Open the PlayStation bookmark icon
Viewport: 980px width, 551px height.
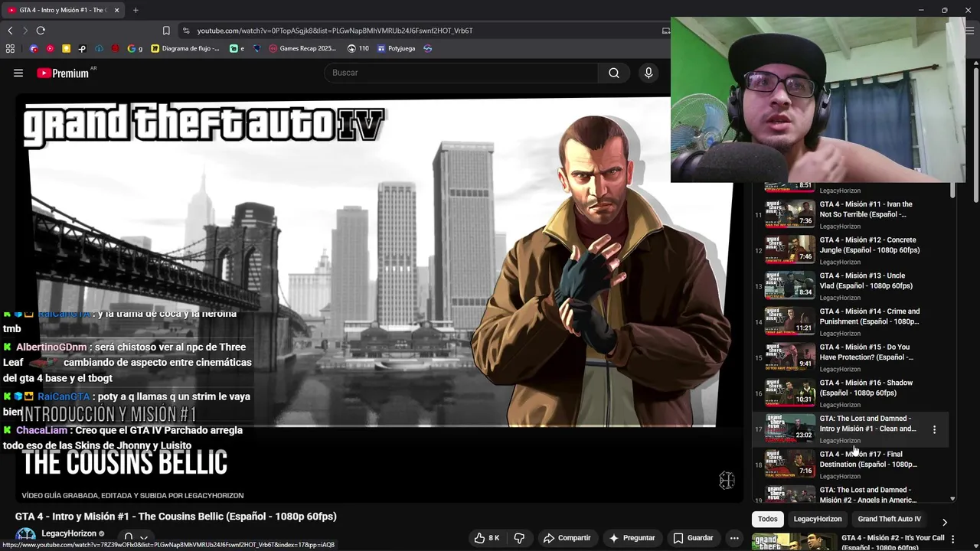82,48
